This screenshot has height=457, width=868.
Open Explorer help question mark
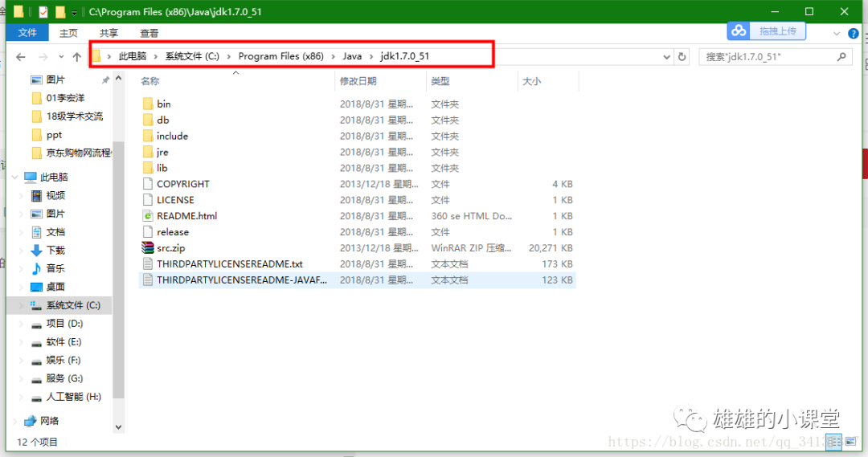854,34
